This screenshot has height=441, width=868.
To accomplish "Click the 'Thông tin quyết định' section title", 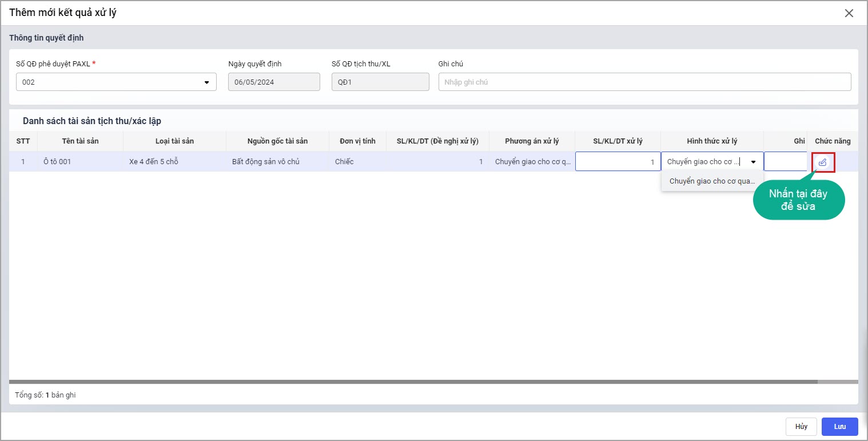I will pyautogui.click(x=46, y=38).
